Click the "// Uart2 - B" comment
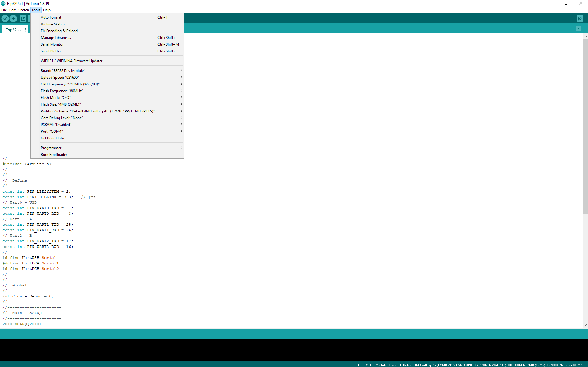Image resolution: width=588 pixels, height=367 pixels. point(17,236)
